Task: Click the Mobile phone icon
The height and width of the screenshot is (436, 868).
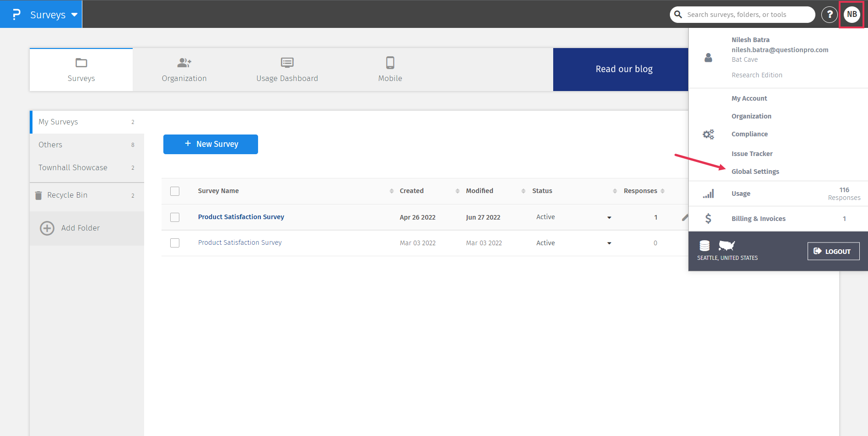Action: pos(390,63)
